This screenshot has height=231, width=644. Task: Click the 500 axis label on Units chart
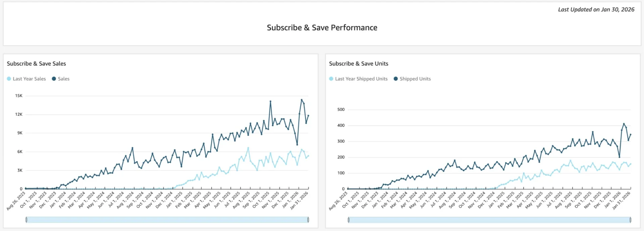(341, 110)
